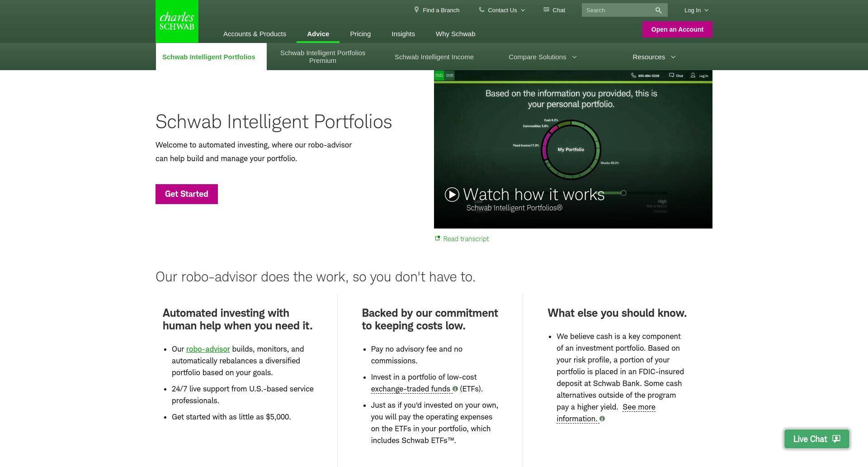868x467 pixels.
Task: Open the Pricing menu
Action: (360, 34)
